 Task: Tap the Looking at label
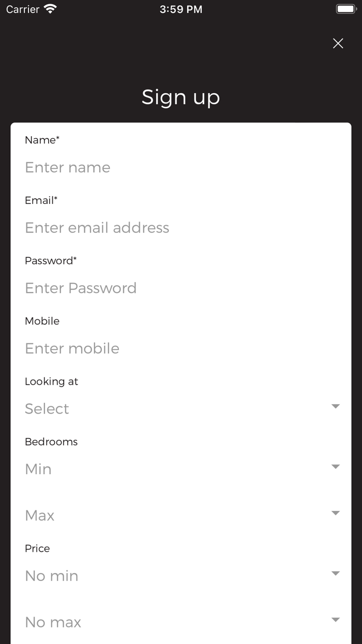(x=51, y=382)
